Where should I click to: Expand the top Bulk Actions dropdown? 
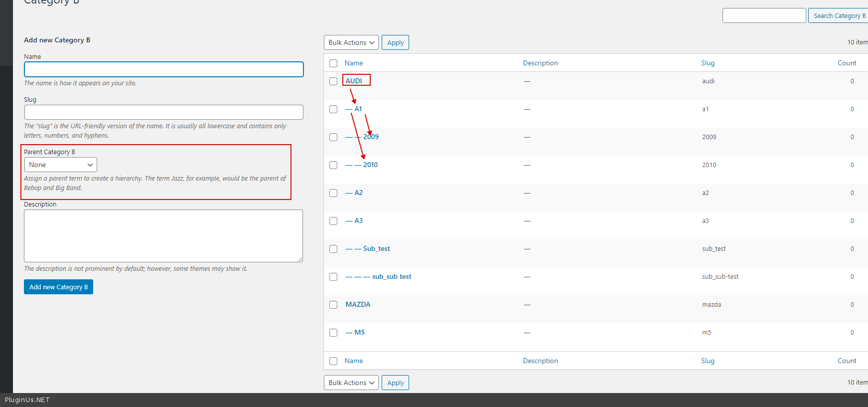pos(351,42)
